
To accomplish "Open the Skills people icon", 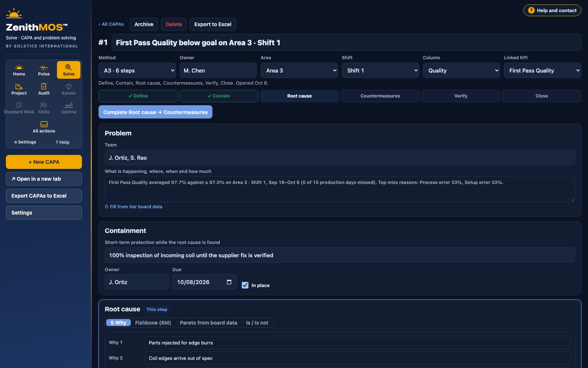I will [44, 108].
